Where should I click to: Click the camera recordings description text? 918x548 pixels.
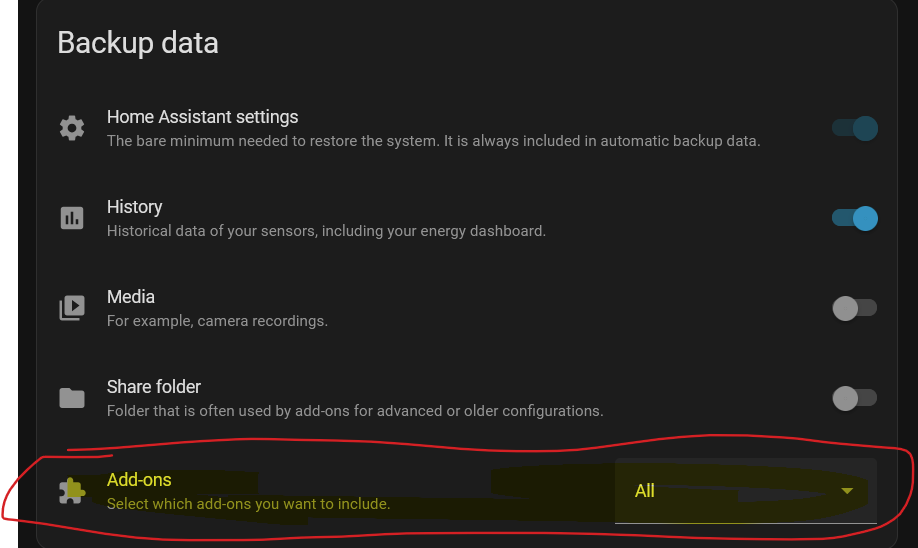[x=217, y=321]
